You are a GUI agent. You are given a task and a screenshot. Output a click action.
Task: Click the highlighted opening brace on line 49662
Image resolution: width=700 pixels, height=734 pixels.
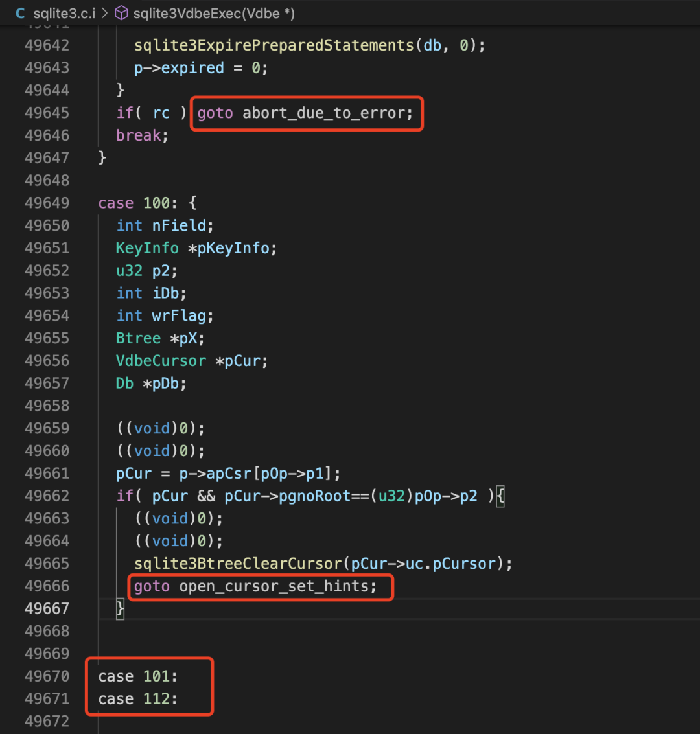tap(500, 496)
